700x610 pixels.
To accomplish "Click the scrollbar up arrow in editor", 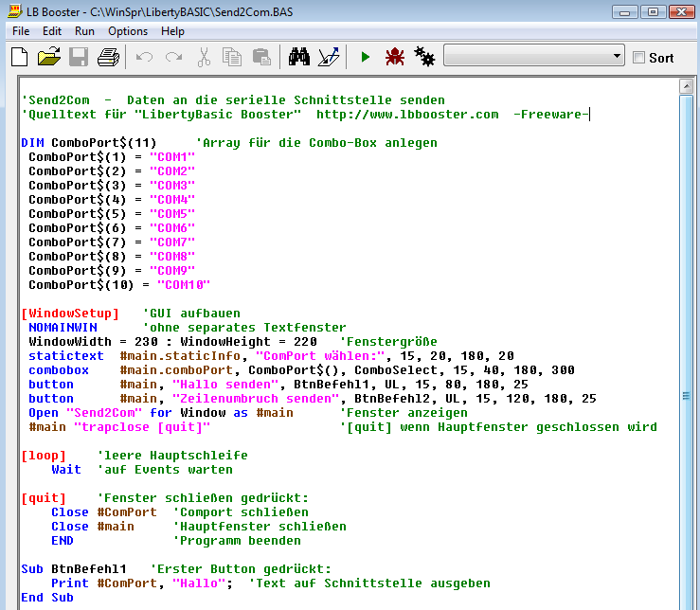I will tap(686, 86).
